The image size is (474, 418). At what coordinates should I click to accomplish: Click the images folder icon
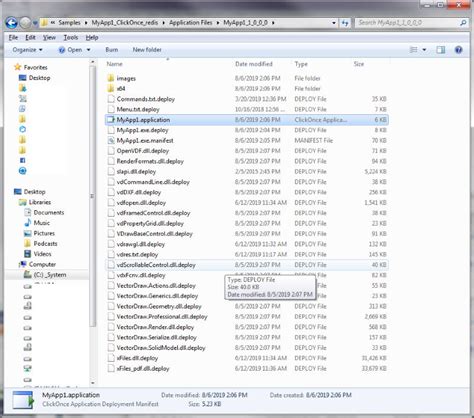111,78
